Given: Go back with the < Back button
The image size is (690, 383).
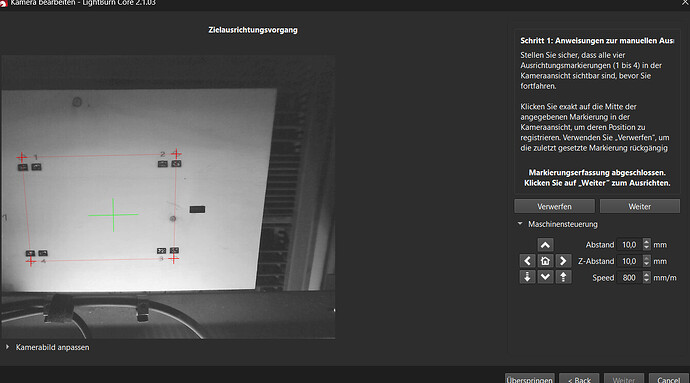Looking at the screenshot, I should tap(579, 379).
